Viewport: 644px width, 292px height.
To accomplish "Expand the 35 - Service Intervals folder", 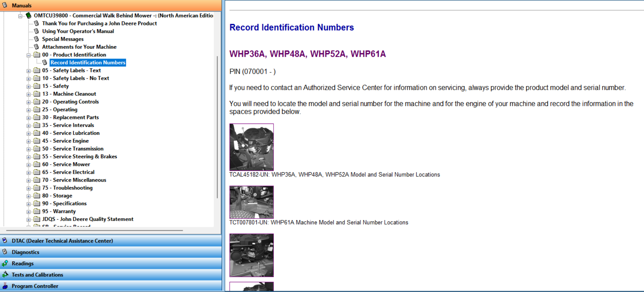I will click(x=28, y=126).
